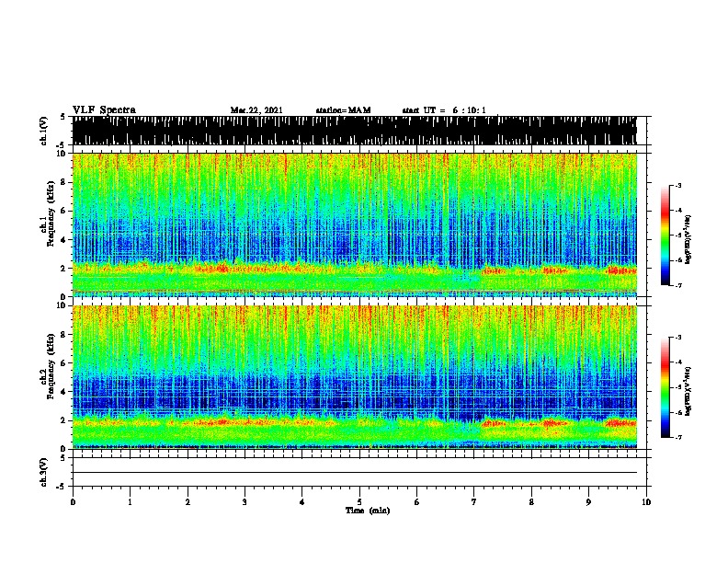Click time axis tick label "5"
Screen dimensions: 728x563
359,502
